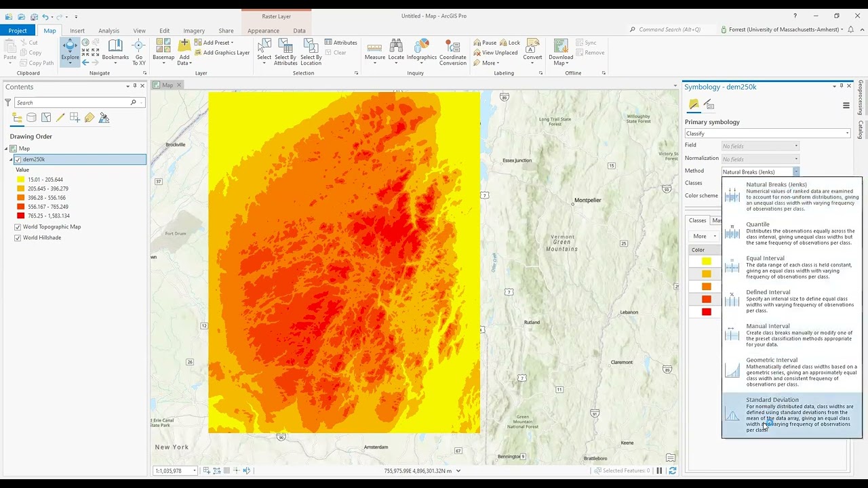Screen dimensions: 868x488
Task: Switch to the Analysis ribbon tab
Action: [x=108, y=30]
